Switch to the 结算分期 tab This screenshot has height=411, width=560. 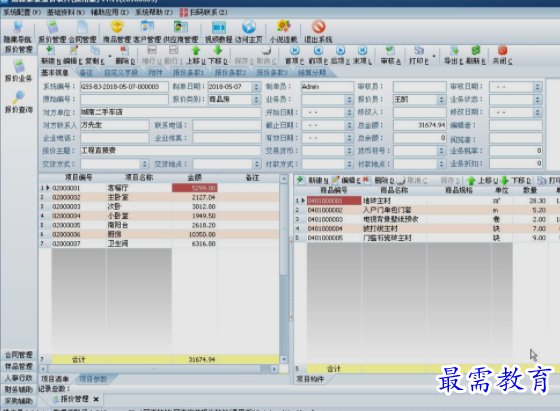click(x=312, y=73)
